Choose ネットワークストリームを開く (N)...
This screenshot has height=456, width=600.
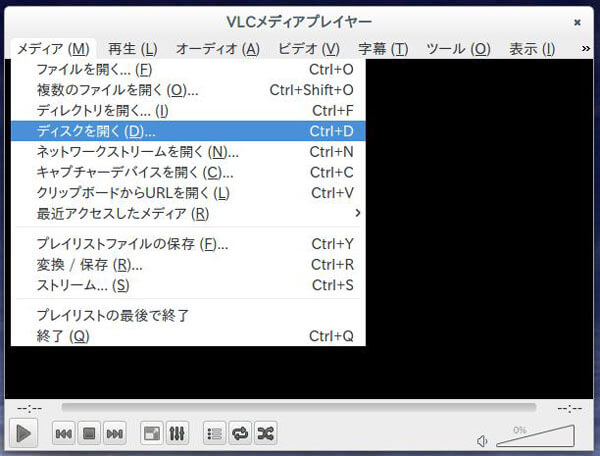coord(188,152)
